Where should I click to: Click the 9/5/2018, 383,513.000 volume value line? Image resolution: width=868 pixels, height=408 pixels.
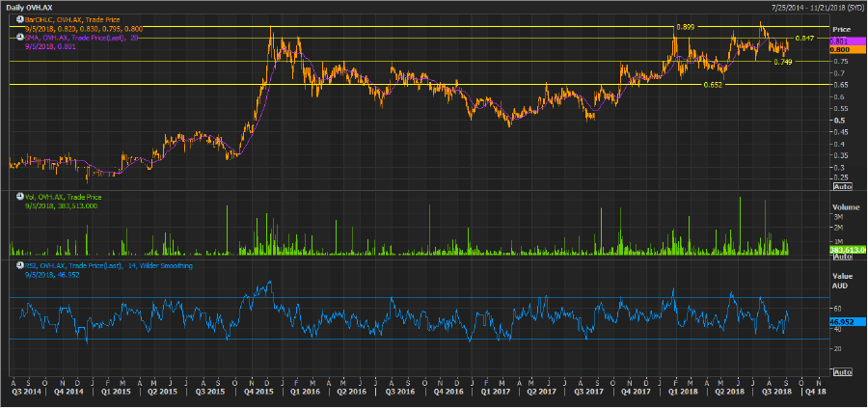61,206
